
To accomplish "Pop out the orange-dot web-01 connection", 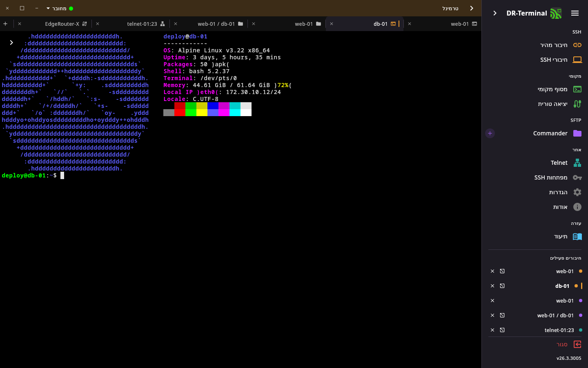I will click(502, 271).
